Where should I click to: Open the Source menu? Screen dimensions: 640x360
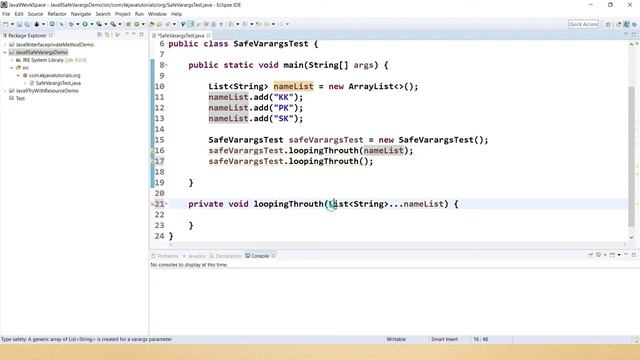tap(35, 14)
